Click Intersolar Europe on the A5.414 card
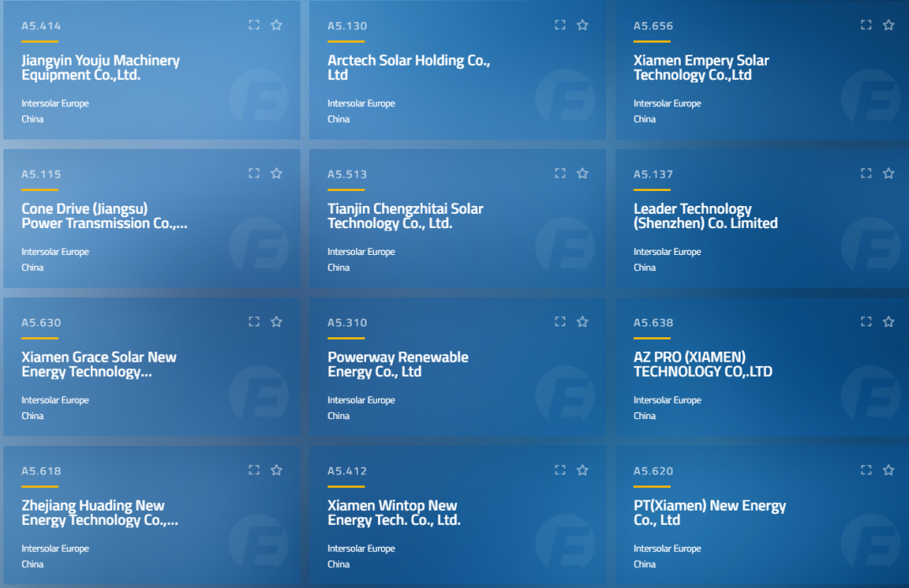 [55, 103]
